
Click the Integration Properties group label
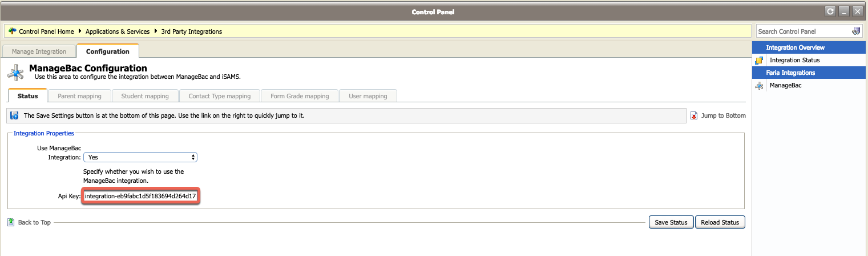pos(44,133)
